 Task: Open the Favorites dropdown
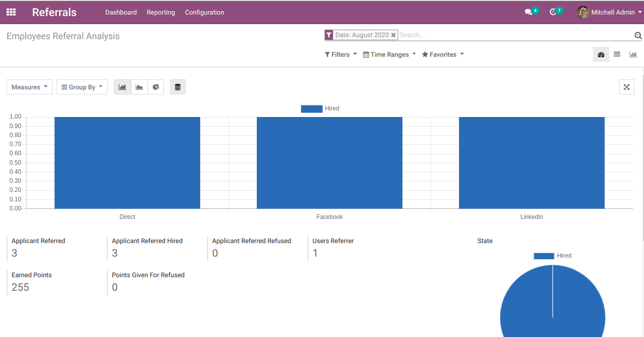point(443,54)
